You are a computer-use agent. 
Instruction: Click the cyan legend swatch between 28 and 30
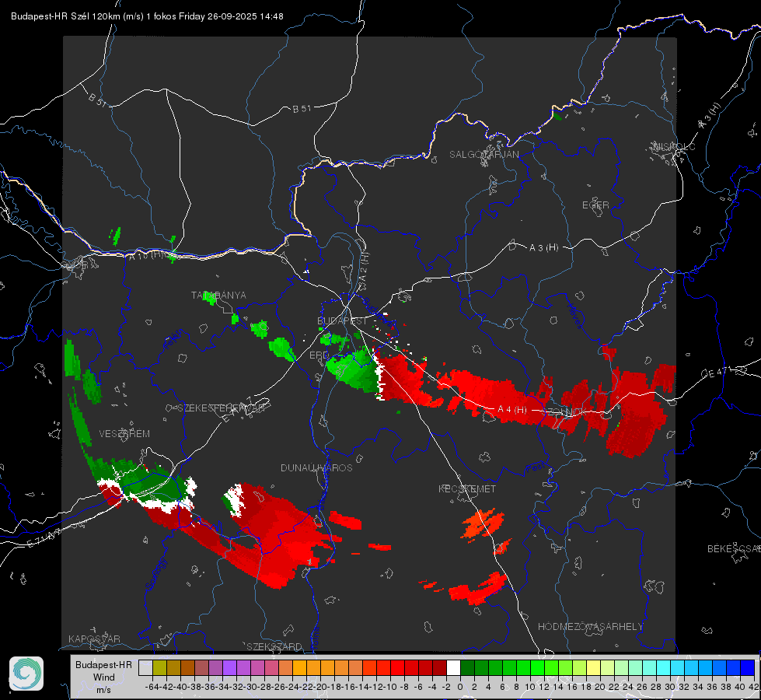click(x=664, y=667)
